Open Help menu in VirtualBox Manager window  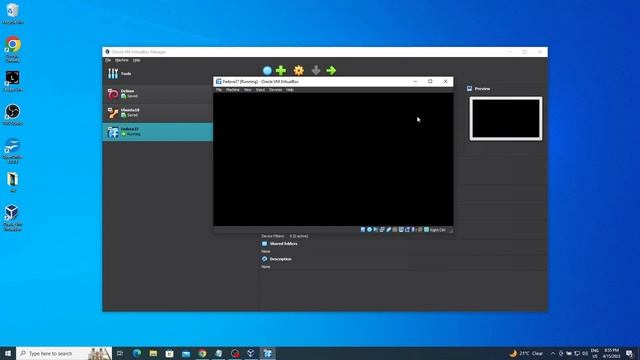(136, 60)
